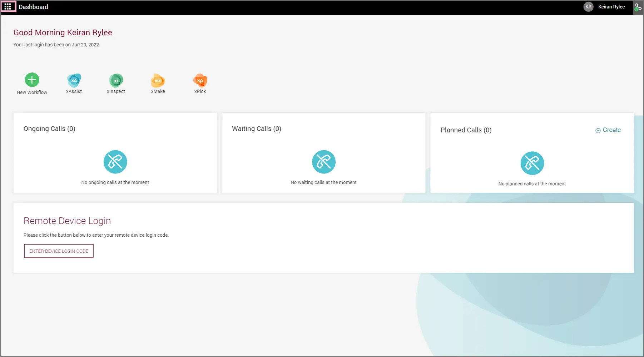Open the Keiran Rylee user name menu
The width and height of the screenshot is (644, 357).
click(611, 7)
